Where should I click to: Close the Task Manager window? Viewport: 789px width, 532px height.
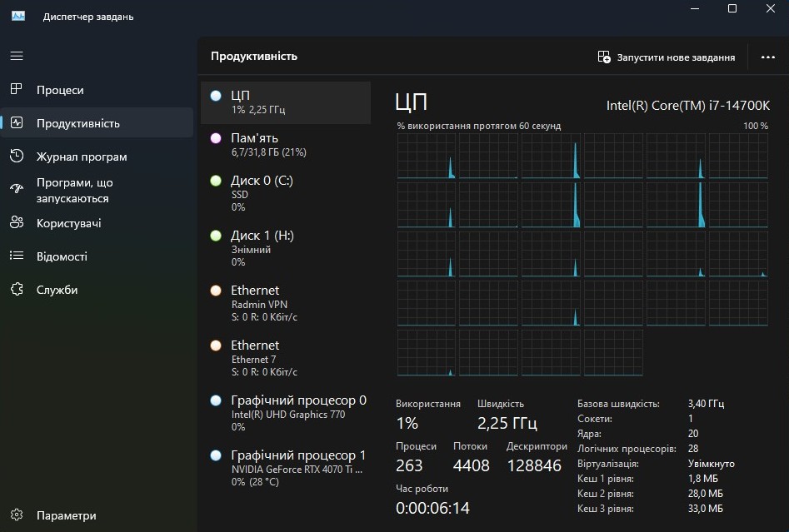point(771,8)
